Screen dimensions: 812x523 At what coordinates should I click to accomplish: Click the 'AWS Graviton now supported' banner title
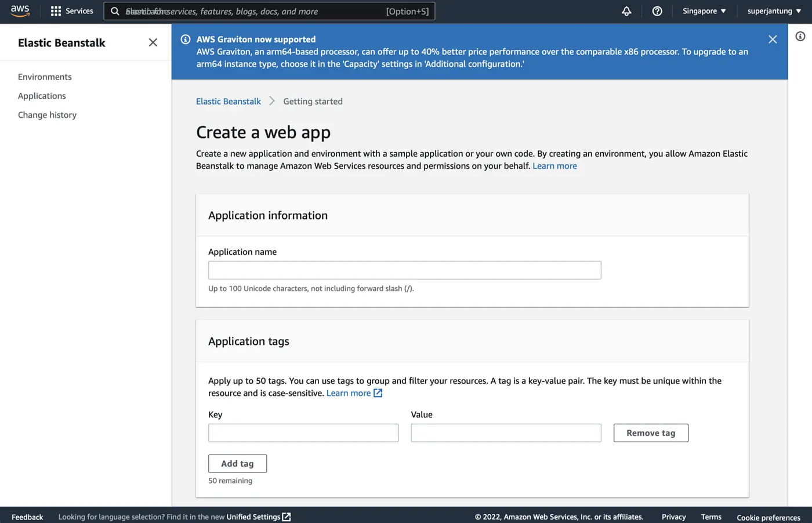[x=256, y=39]
